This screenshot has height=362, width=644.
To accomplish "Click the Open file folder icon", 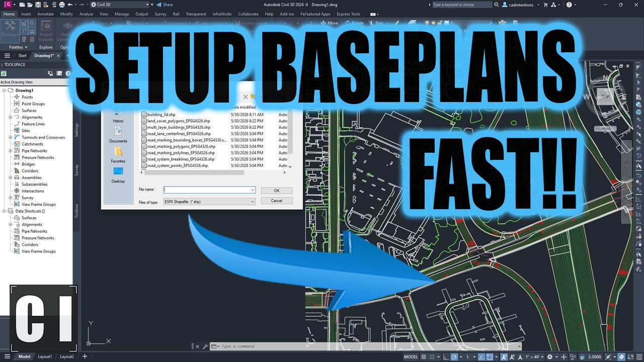I will click(x=30, y=5).
